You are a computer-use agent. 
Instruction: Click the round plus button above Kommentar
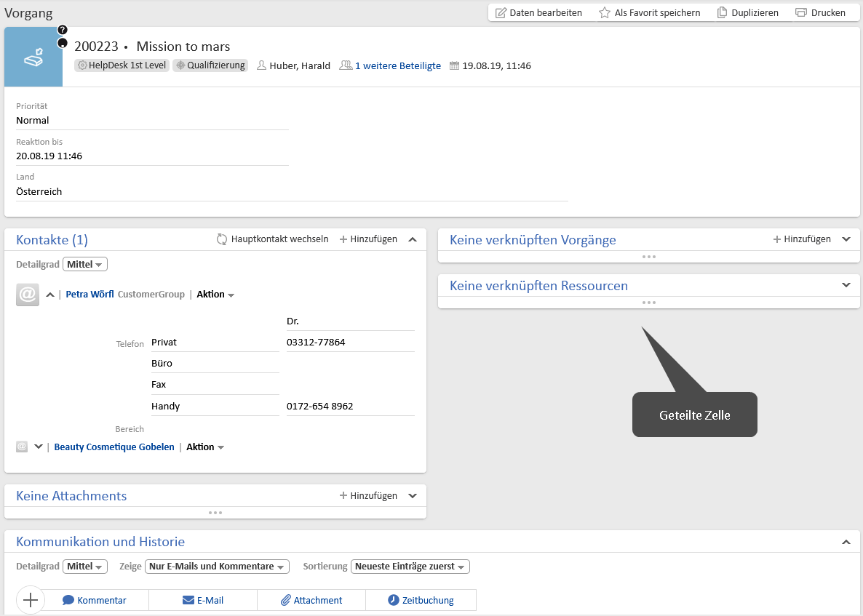[x=31, y=600]
